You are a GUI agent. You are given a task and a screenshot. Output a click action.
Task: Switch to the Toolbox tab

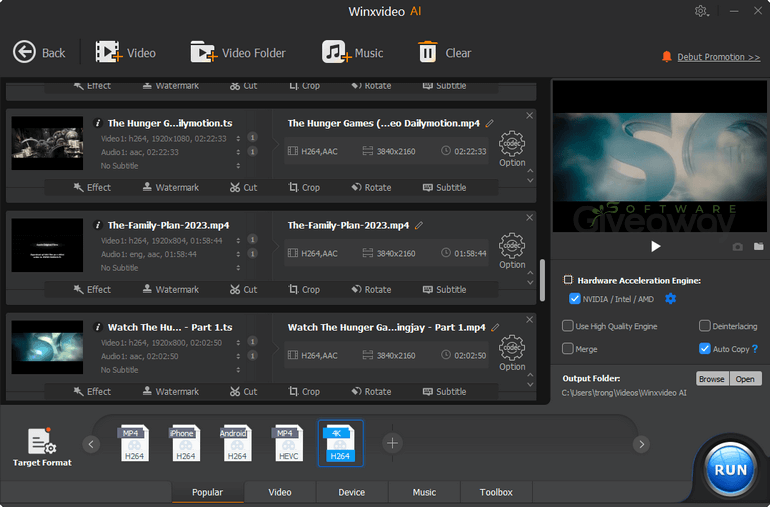pos(496,492)
